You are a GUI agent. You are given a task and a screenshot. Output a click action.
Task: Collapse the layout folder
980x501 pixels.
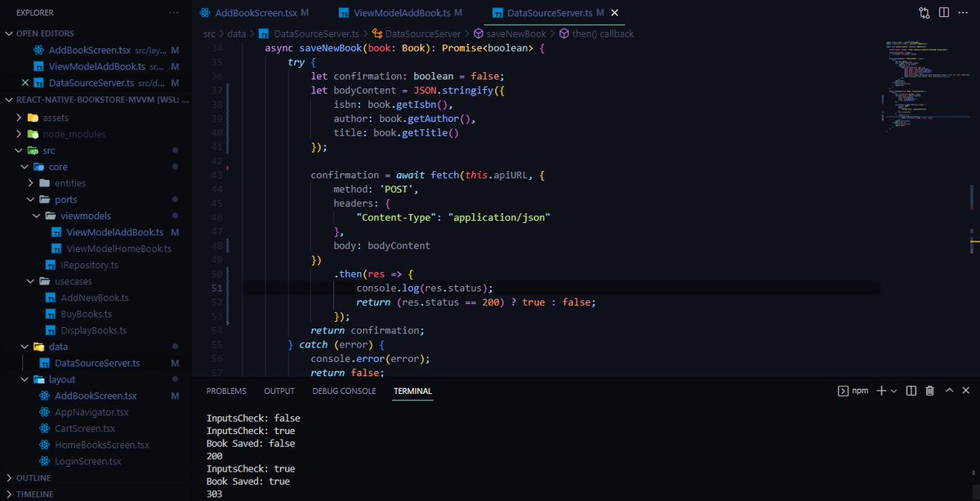click(61, 379)
